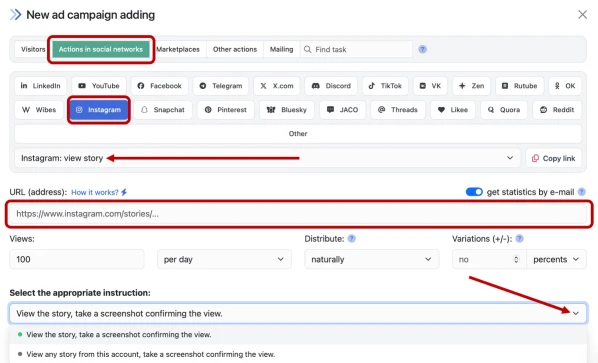This screenshot has width=598, height=363.
Task: Click the help icon beside Find task
Action: click(x=423, y=49)
